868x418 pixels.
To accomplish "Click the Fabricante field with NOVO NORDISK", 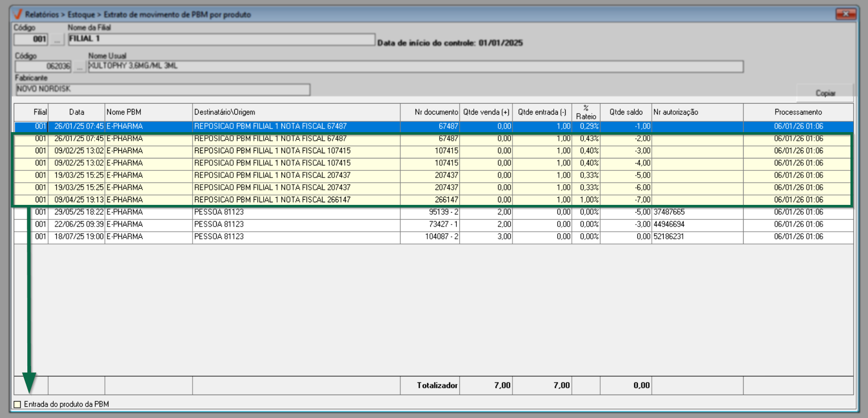I will [x=162, y=89].
